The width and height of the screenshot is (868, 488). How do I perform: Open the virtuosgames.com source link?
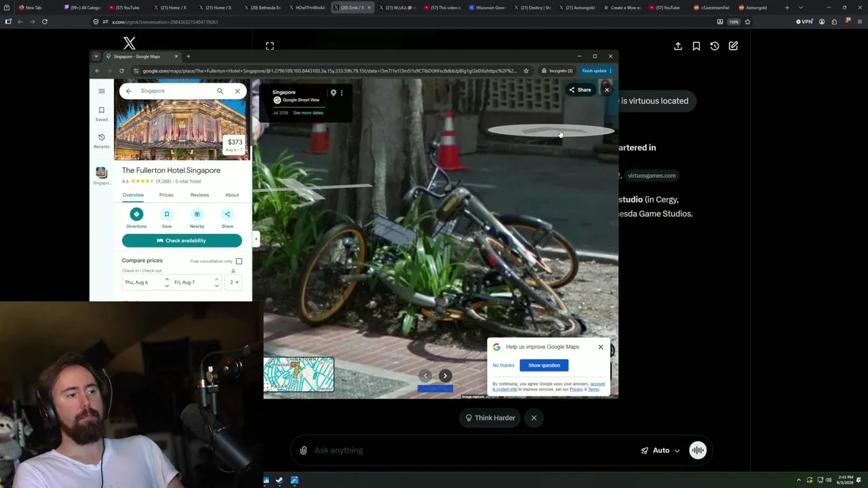(652, 176)
